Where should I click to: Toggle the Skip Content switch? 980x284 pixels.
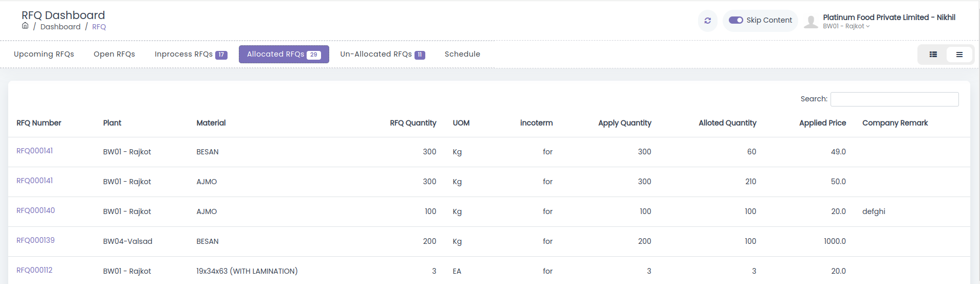tap(736, 20)
